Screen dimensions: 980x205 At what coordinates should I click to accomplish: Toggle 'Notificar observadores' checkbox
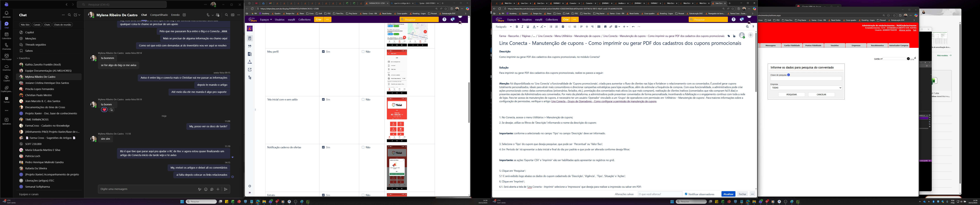coord(686,194)
